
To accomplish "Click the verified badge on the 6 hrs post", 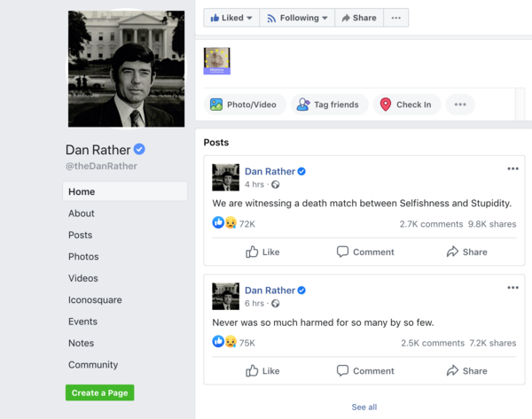I will pyautogui.click(x=301, y=291).
